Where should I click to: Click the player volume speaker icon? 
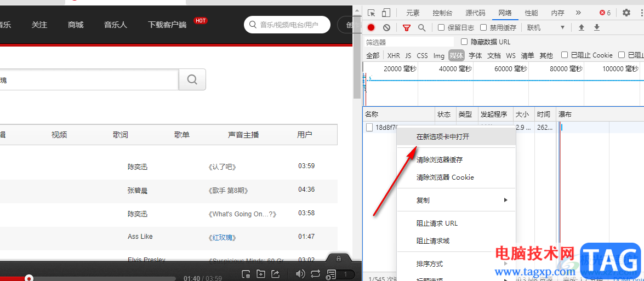(300, 274)
